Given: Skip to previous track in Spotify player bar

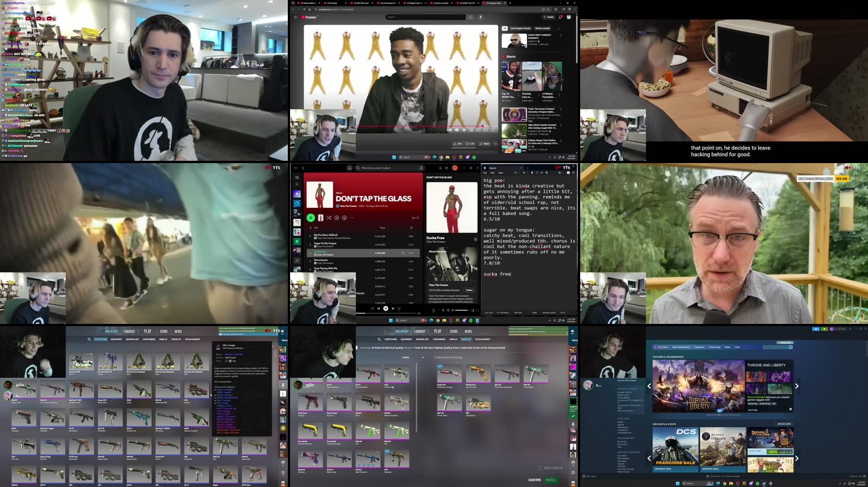Looking at the screenshot, I should pos(378,309).
